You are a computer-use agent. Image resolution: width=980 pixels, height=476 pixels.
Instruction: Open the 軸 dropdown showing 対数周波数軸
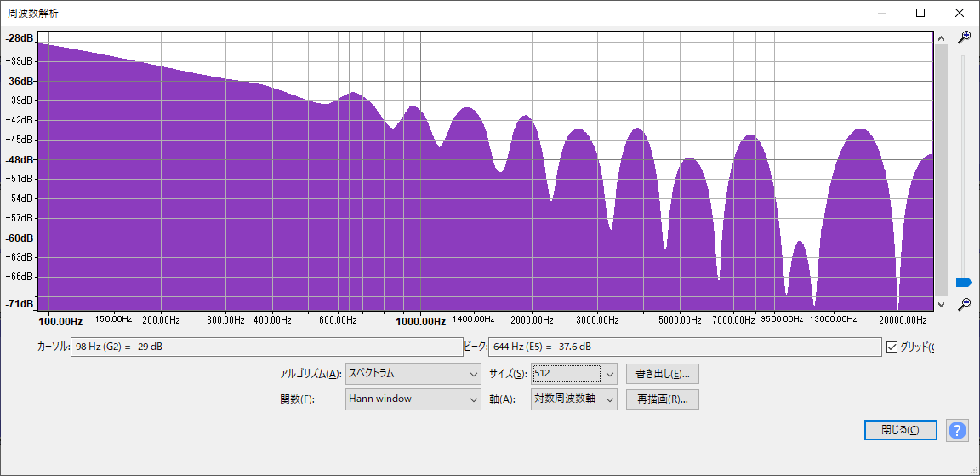(x=573, y=399)
